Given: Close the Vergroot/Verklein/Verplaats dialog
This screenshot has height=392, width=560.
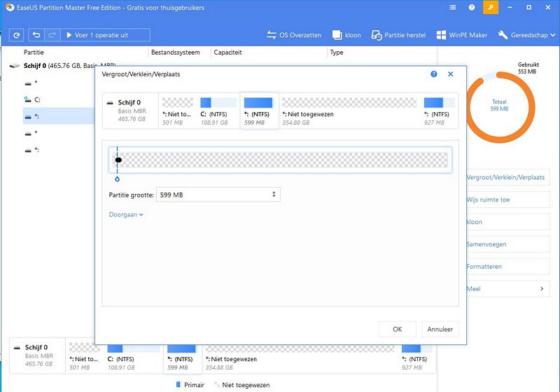Looking at the screenshot, I should 450,74.
